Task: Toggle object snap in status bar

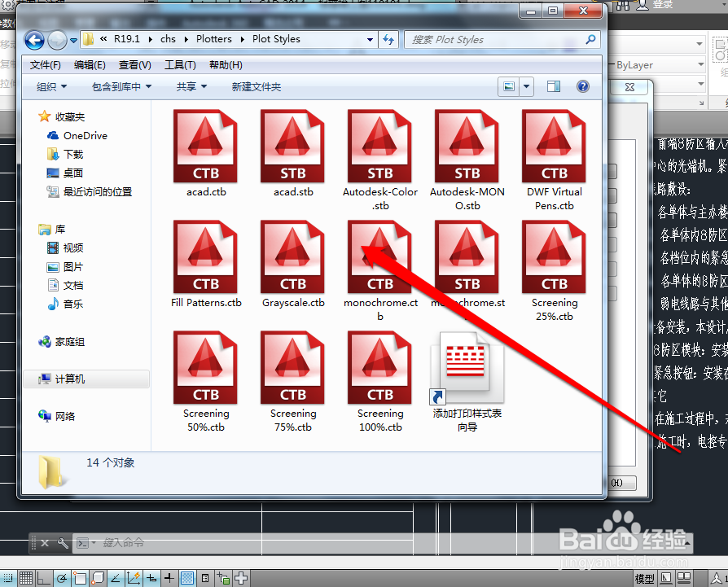Action: [79, 578]
